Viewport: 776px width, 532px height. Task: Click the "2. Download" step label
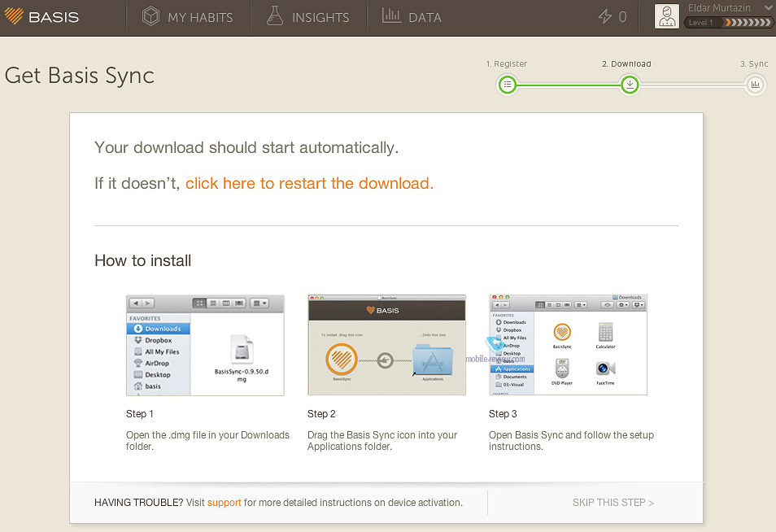(626, 63)
